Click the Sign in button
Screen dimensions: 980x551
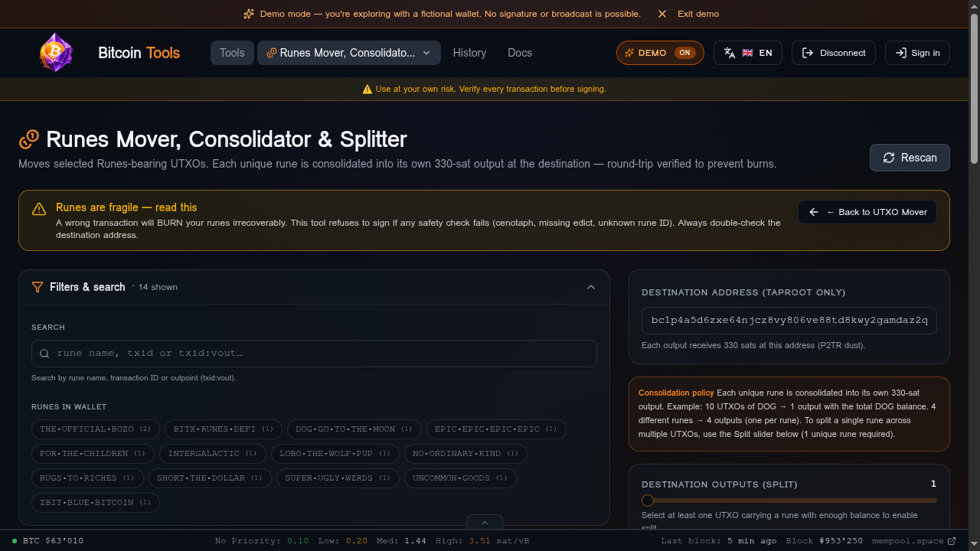click(917, 53)
